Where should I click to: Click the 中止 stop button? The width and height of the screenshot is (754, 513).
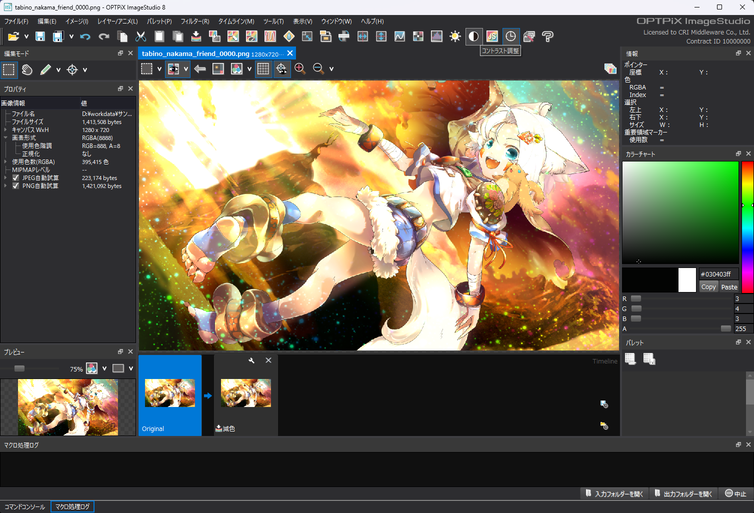[735, 494]
